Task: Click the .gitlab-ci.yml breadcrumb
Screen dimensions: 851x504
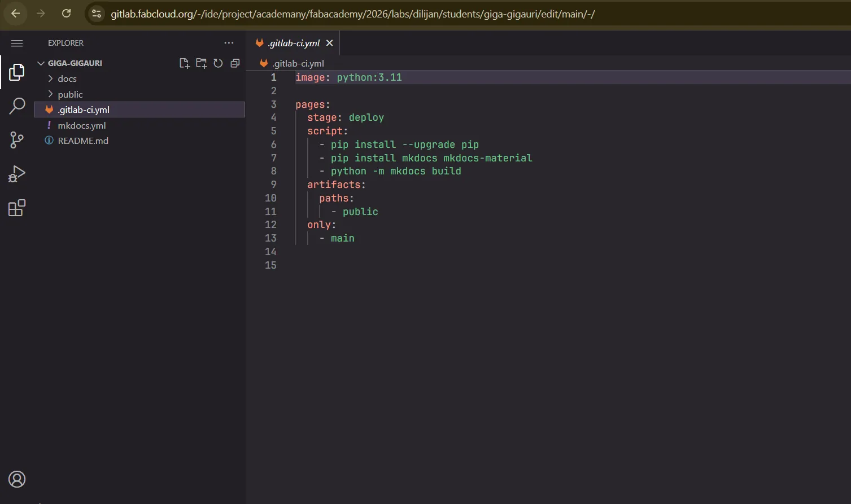Action: [298, 63]
